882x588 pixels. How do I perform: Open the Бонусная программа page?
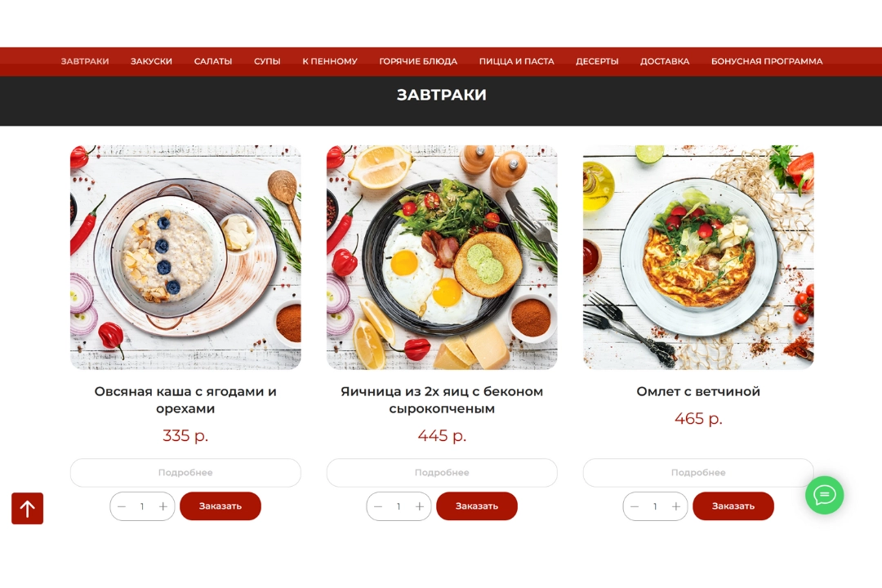coord(767,61)
